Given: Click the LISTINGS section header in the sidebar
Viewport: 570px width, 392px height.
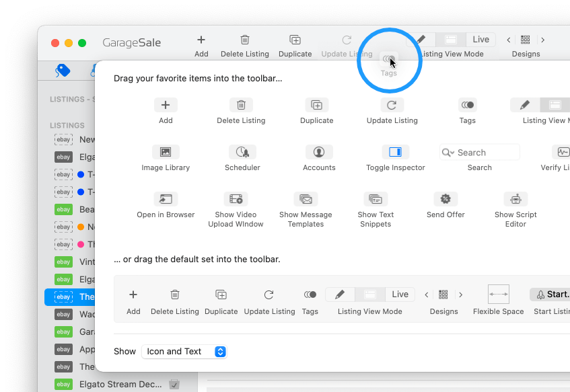Looking at the screenshot, I should (x=67, y=125).
